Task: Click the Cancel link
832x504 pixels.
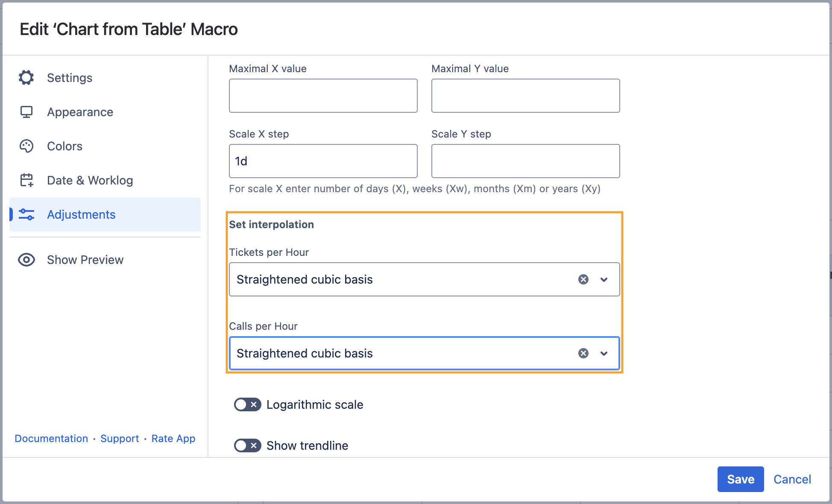Action: click(x=792, y=479)
